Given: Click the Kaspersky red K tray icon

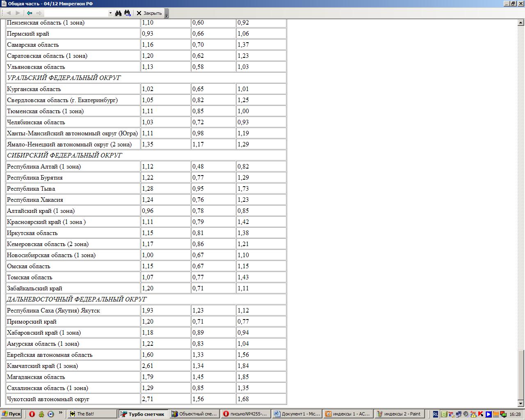Looking at the screenshot, I should (481, 414).
